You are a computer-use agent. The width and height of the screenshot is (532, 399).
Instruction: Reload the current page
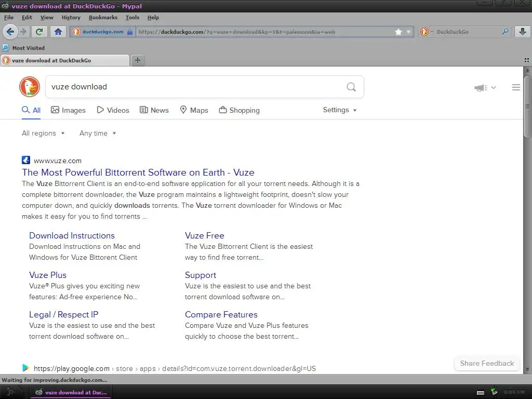[39, 32]
